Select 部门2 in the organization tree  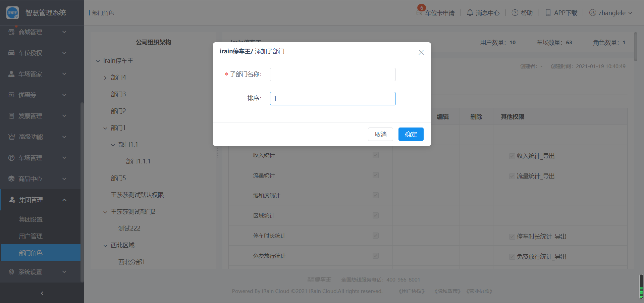(118, 111)
